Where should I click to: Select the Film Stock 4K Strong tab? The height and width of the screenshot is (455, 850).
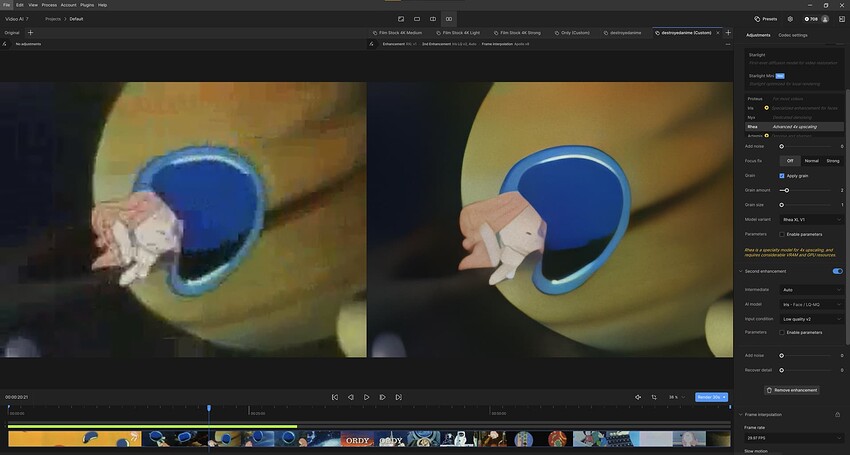pyautogui.click(x=517, y=33)
